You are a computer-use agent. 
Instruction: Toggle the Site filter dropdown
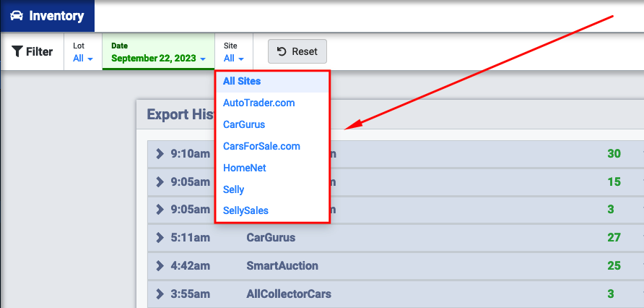pos(234,52)
